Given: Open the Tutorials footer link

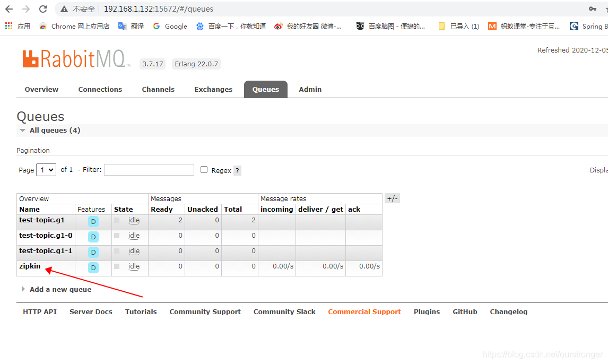Looking at the screenshot, I should (x=141, y=311).
